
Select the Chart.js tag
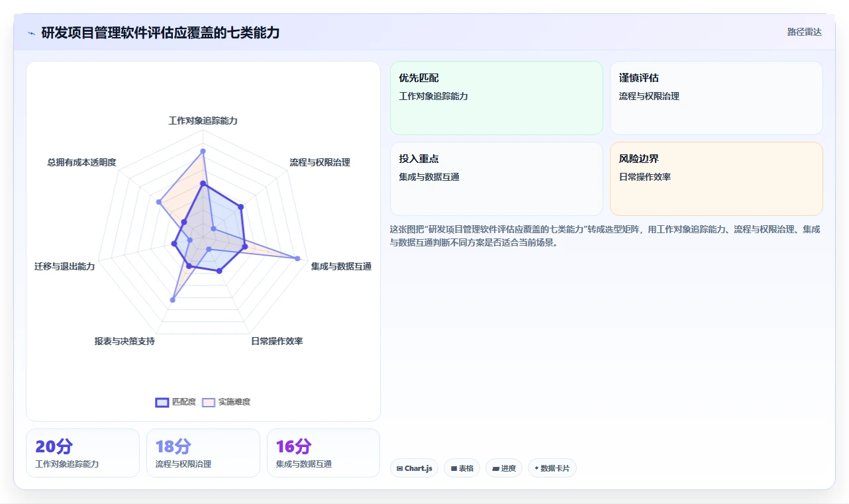tap(414, 468)
